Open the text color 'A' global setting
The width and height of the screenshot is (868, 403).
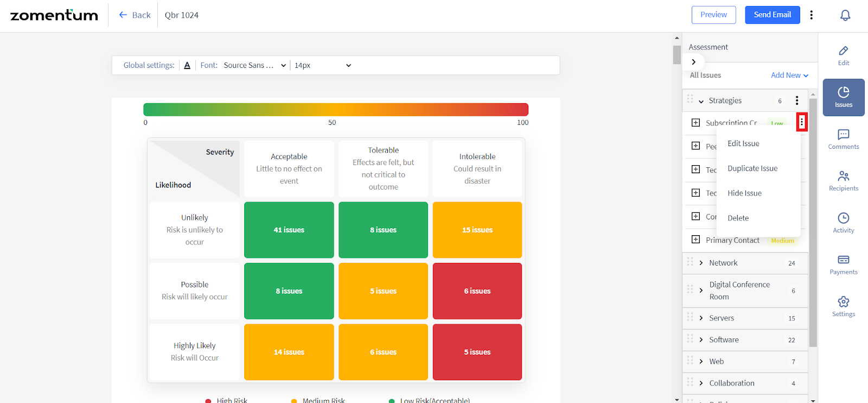(x=187, y=65)
